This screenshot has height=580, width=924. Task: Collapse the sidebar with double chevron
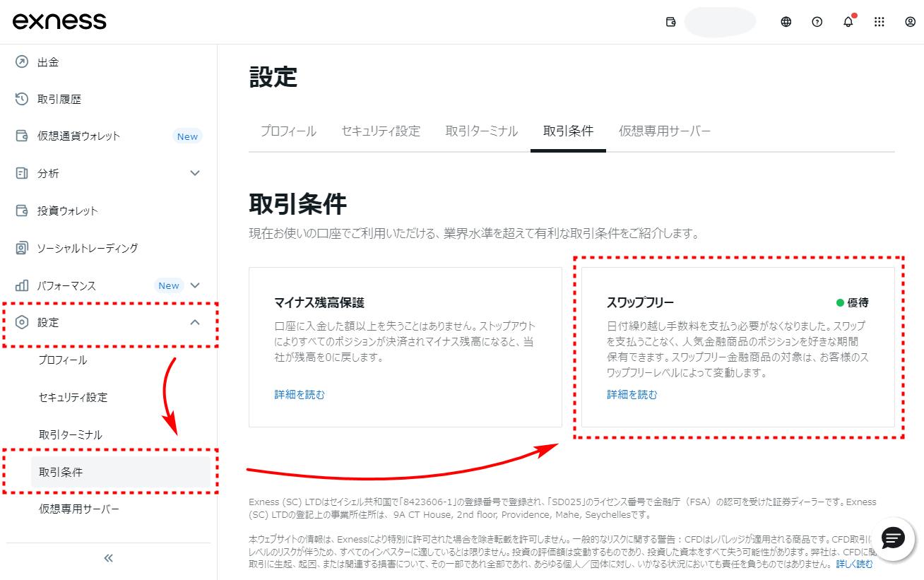click(x=109, y=558)
